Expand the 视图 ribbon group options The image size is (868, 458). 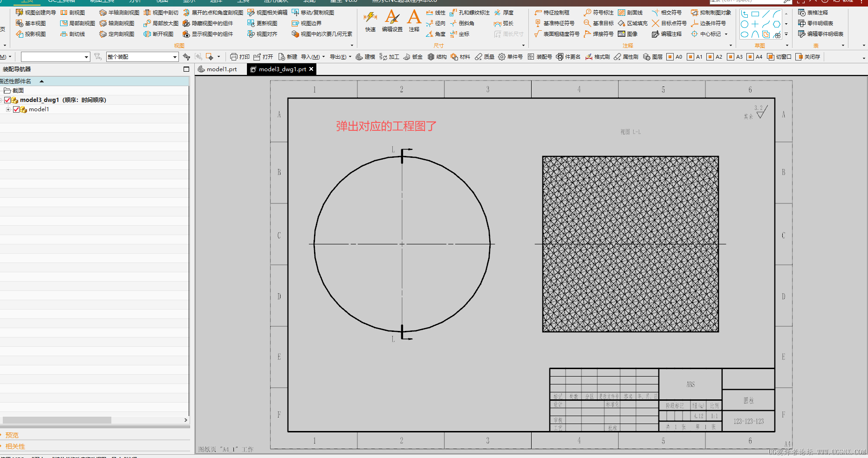point(352,46)
